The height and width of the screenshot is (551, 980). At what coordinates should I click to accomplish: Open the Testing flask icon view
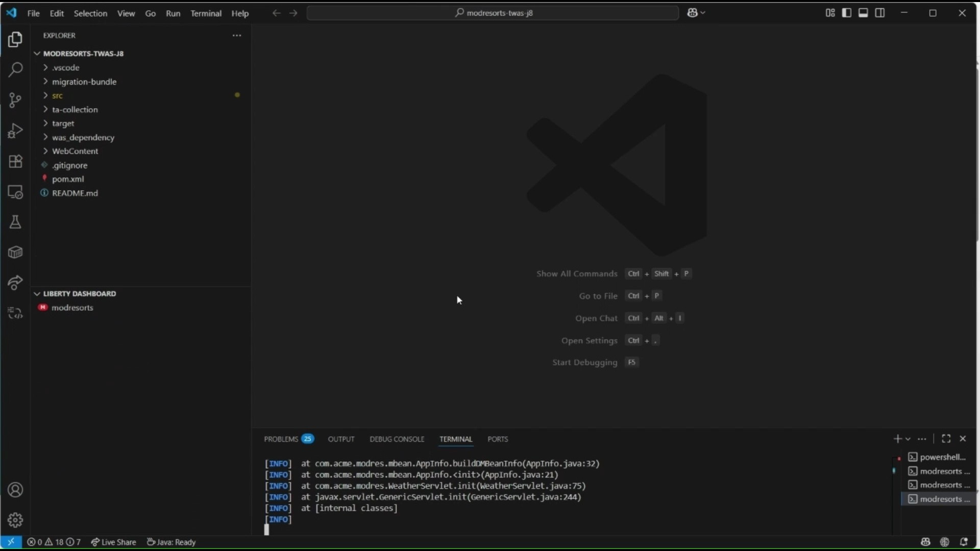[x=15, y=222]
